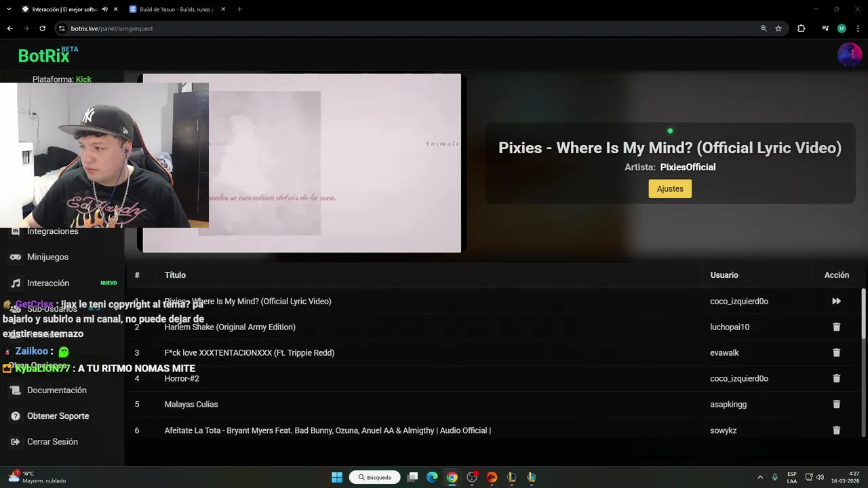The image size is (868, 488).
Task: Open the tab search dropdown arrow
Action: pos(9,9)
